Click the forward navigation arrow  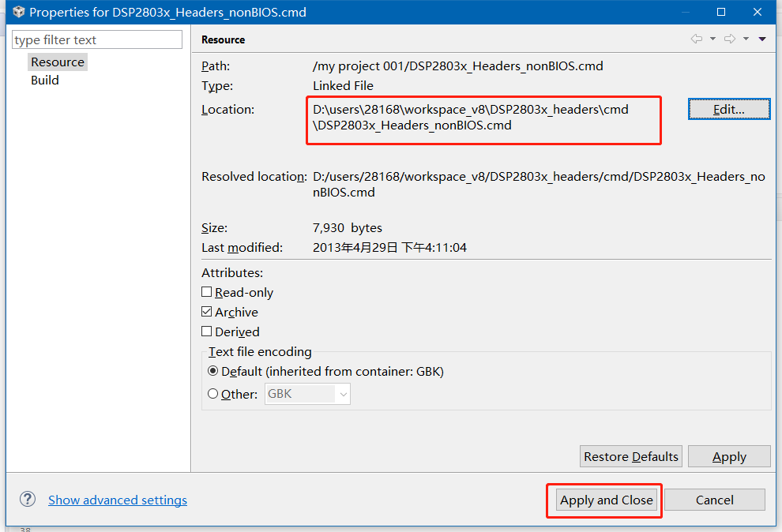729,38
